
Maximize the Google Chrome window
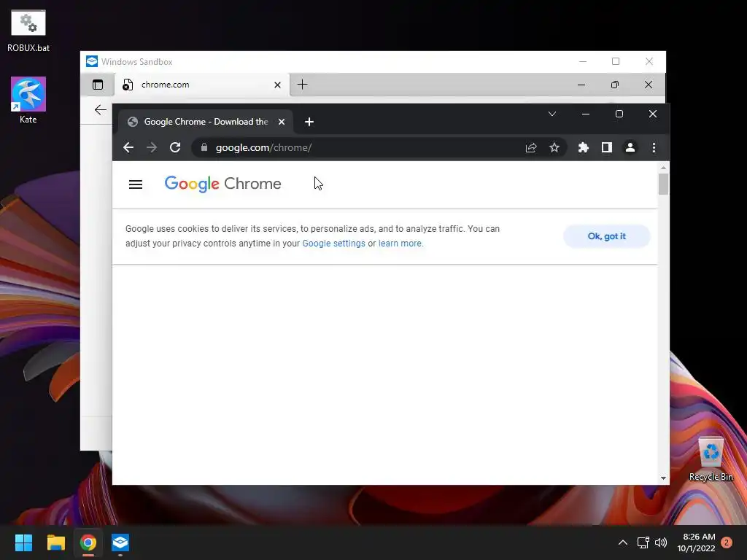click(619, 114)
